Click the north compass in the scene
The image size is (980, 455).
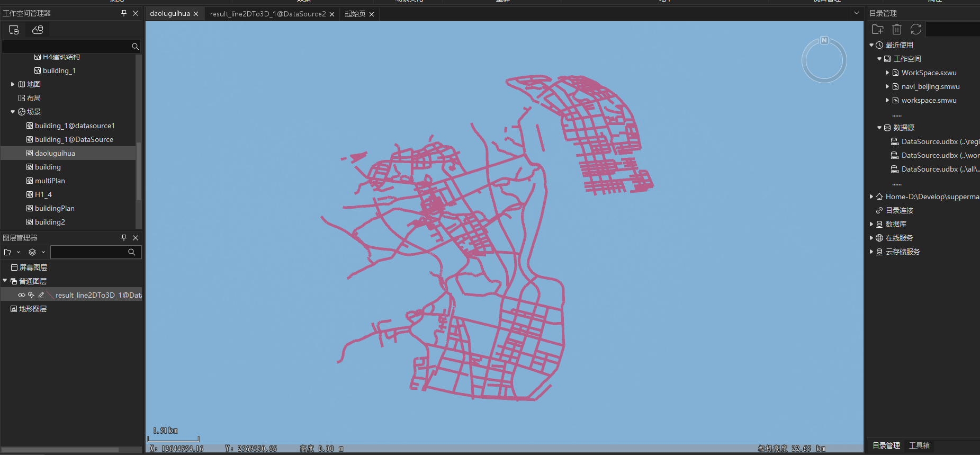pyautogui.click(x=824, y=60)
